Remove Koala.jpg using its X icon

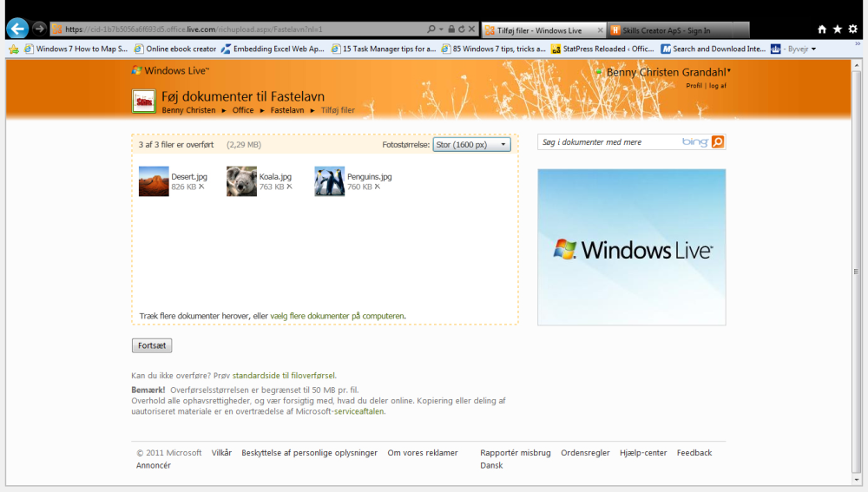point(289,187)
